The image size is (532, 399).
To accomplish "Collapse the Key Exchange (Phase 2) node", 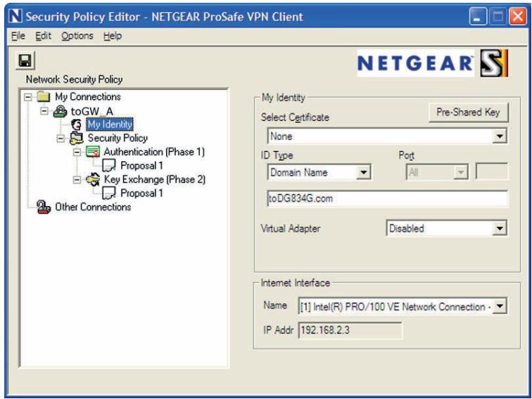I will [77, 179].
